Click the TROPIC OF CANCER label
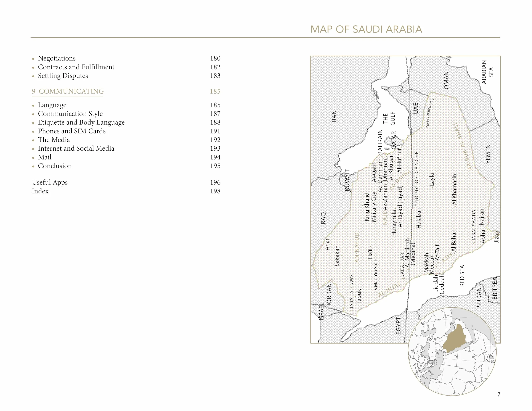Viewport: 532px width, 411px height. click(x=416, y=178)
